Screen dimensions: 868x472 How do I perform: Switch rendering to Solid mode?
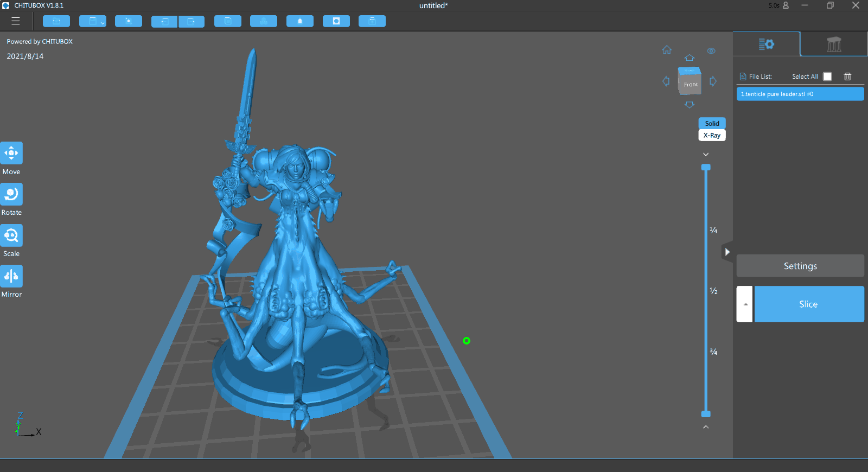point(712,123)
